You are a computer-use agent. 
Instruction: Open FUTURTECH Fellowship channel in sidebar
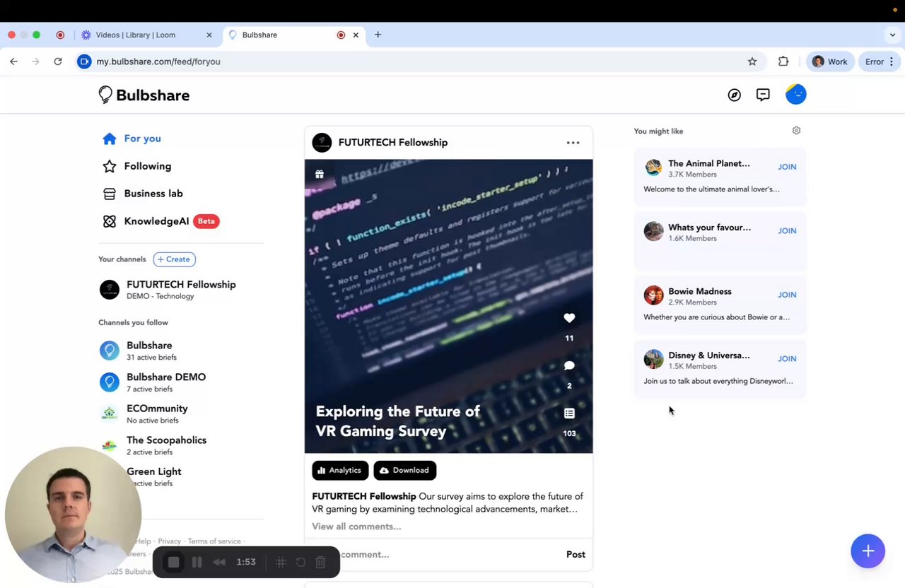[x=168, y=290]
